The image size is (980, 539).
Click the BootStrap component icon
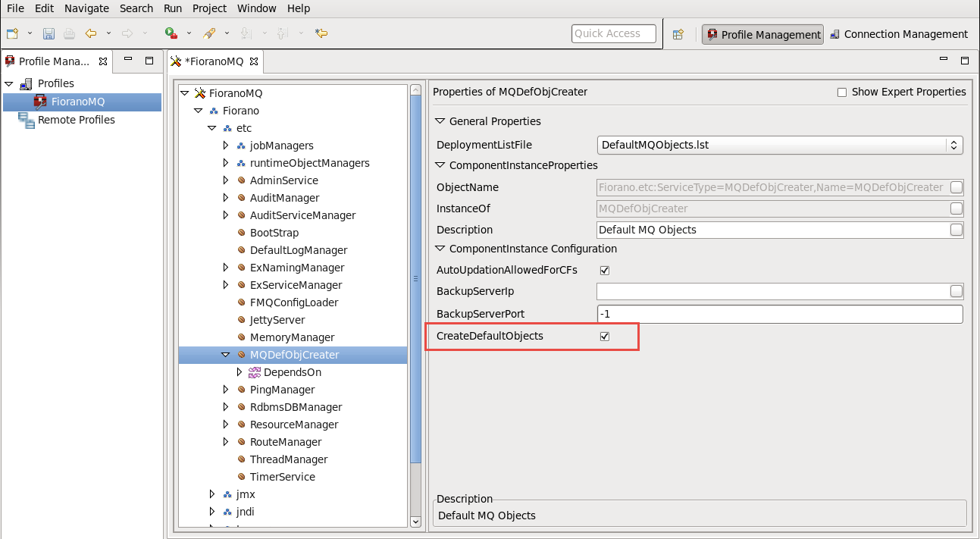[x=241, y=233]
